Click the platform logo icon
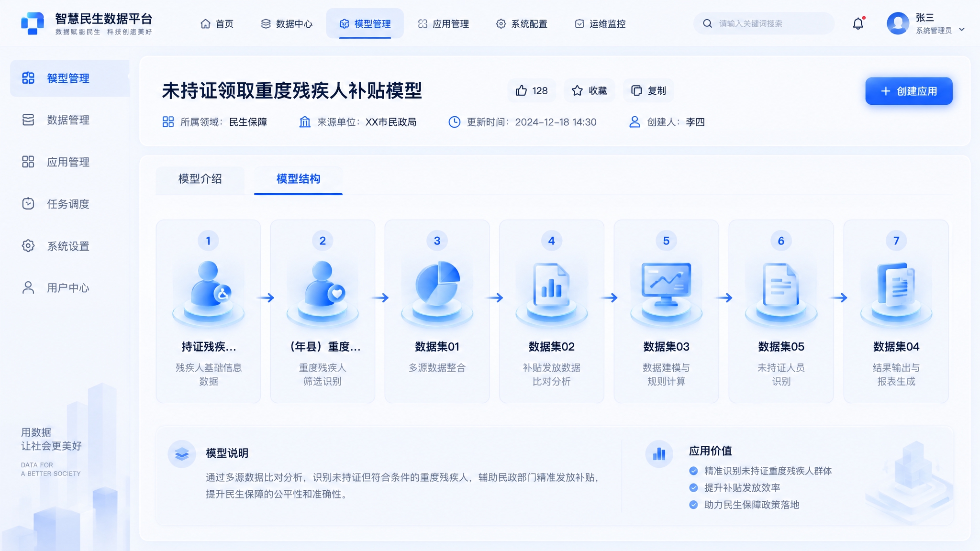Screen dimensions: 980x551 [33, 23]
